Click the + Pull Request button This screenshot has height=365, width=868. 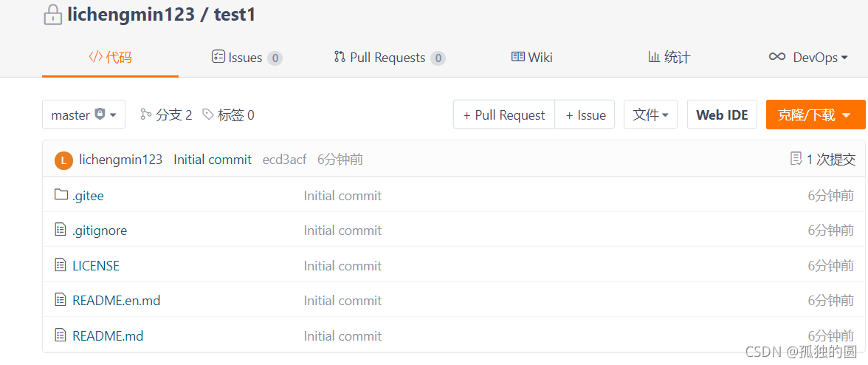(x=503, y=115)
